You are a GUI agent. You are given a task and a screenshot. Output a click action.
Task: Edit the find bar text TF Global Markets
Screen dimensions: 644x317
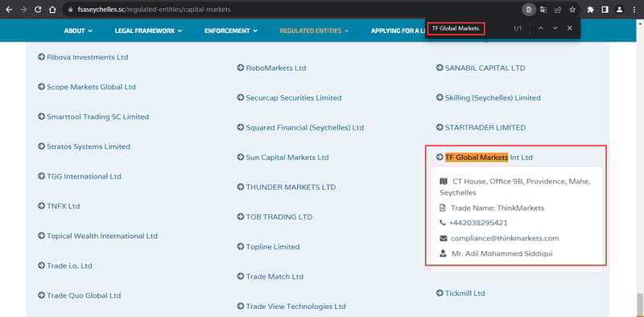click(456, 28)
